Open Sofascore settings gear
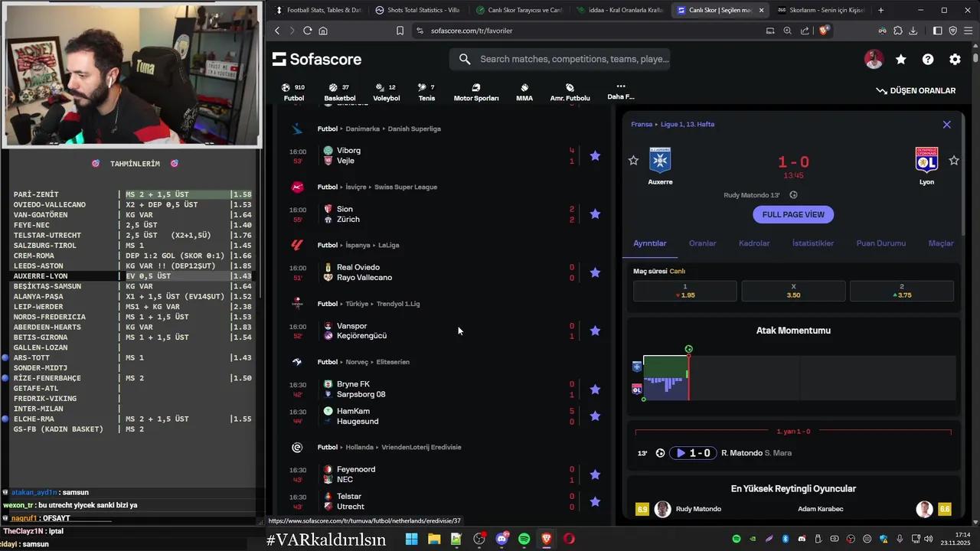This screenshot has width=980, height=551. [955, 59]
